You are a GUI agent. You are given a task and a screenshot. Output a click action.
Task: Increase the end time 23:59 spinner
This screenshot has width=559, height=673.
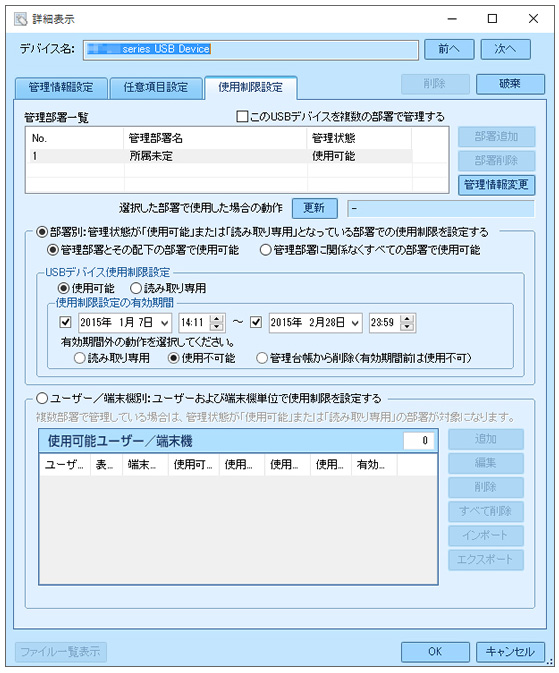(407, 318)
